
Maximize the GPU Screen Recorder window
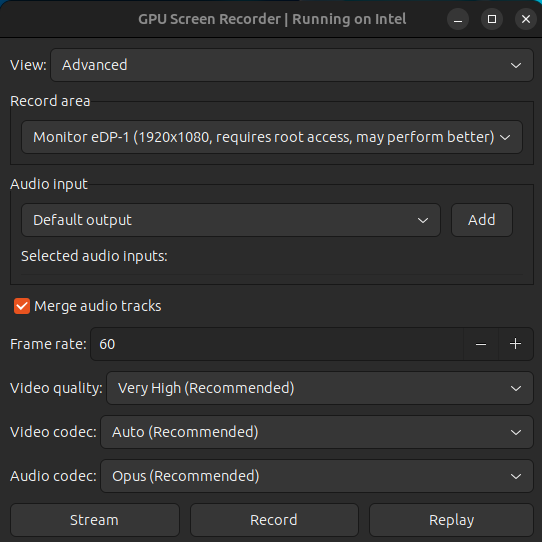492,19
